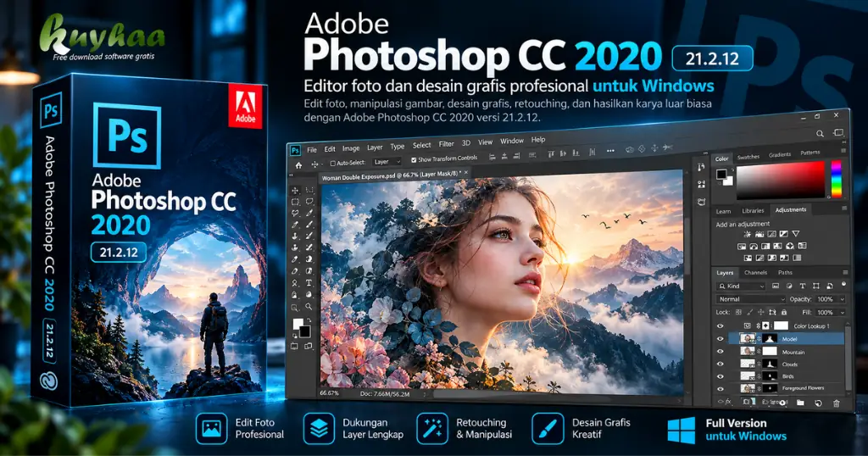Click the Retouching & Manipulasi wand icon

coord(432,428)
